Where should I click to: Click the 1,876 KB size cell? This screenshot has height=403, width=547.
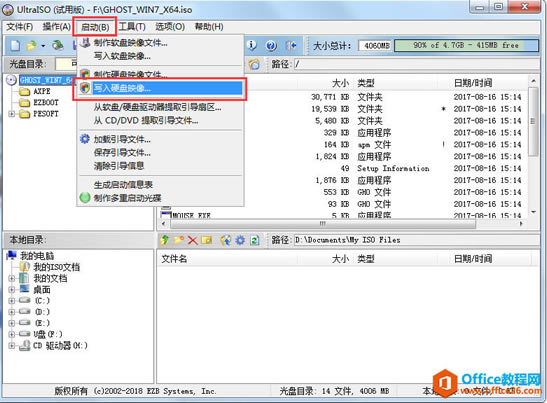point(332,180)
